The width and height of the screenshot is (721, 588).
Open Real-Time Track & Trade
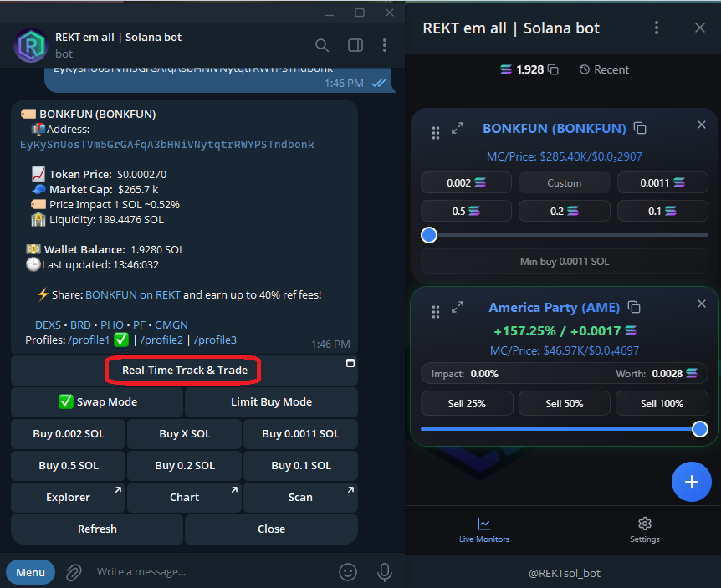184,370
